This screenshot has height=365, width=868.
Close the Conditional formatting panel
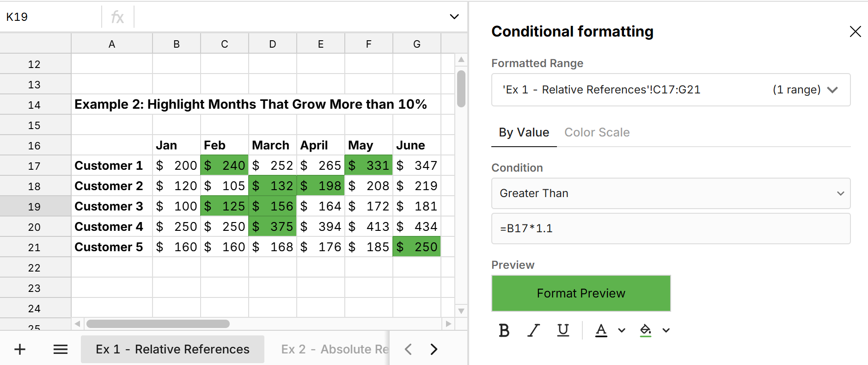856,31
